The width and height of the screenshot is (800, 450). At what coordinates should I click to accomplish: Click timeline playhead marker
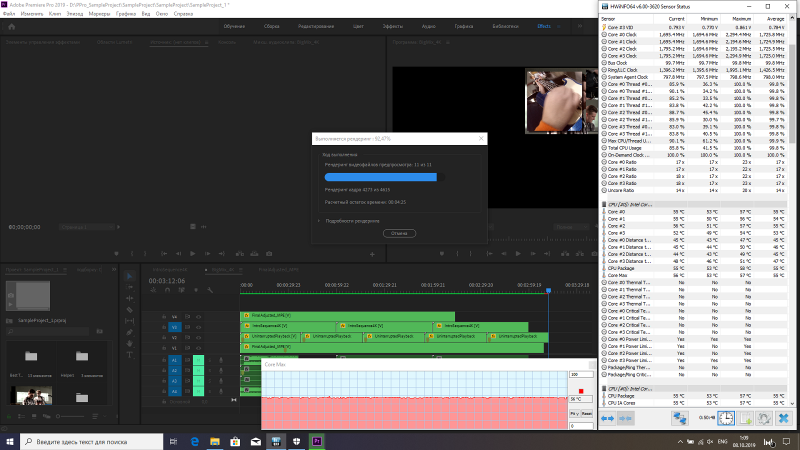548,290
